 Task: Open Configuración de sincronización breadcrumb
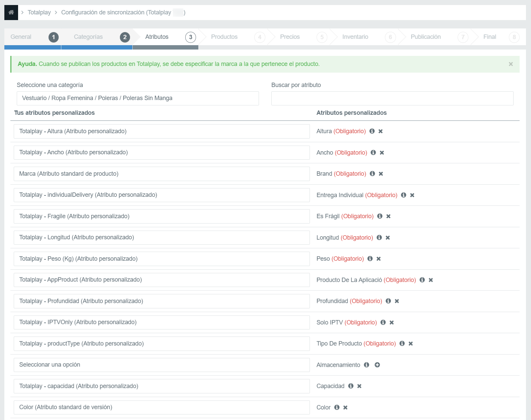pos(123,12)
